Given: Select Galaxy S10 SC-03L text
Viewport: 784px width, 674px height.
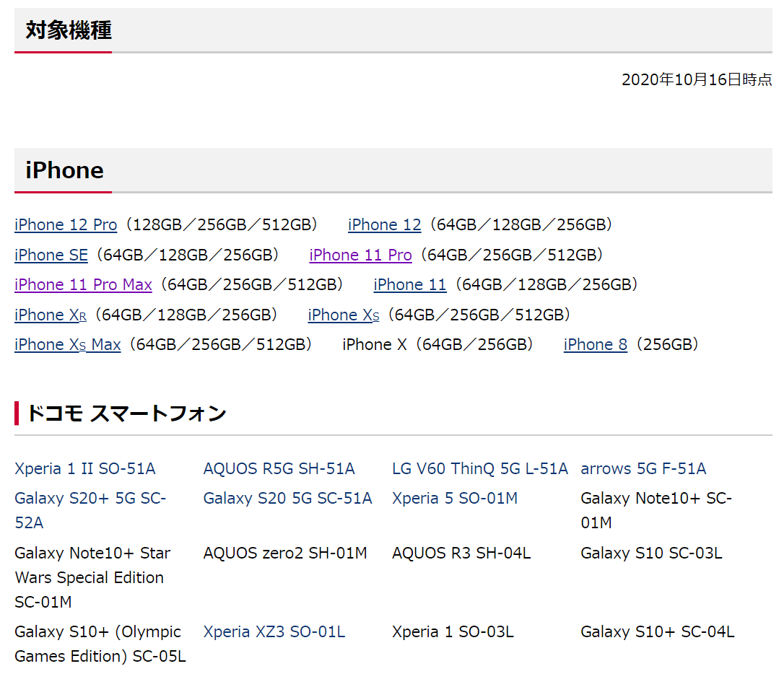Looking at the screenshot, I should point(651,553).
